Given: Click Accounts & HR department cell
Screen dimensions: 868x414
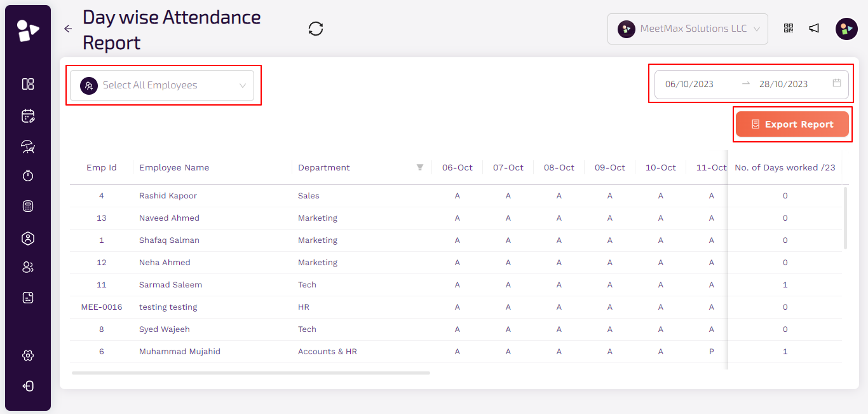Looking at the screenshot, I should (x=327, y=352).
